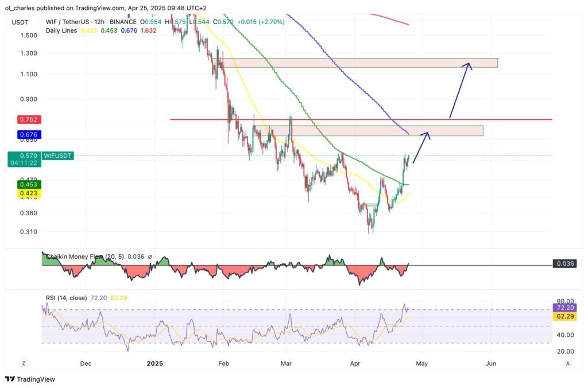
Task: Click the upper purple projection arrow tip
Action: pos(469,64)
